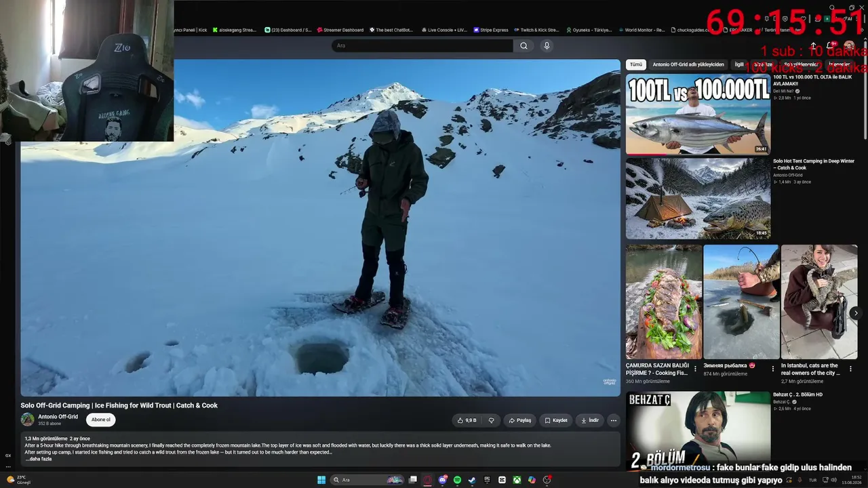Switch to the aloskegang Stream browser tab
The height and width of the screenshot is (488, 868).
235,30
